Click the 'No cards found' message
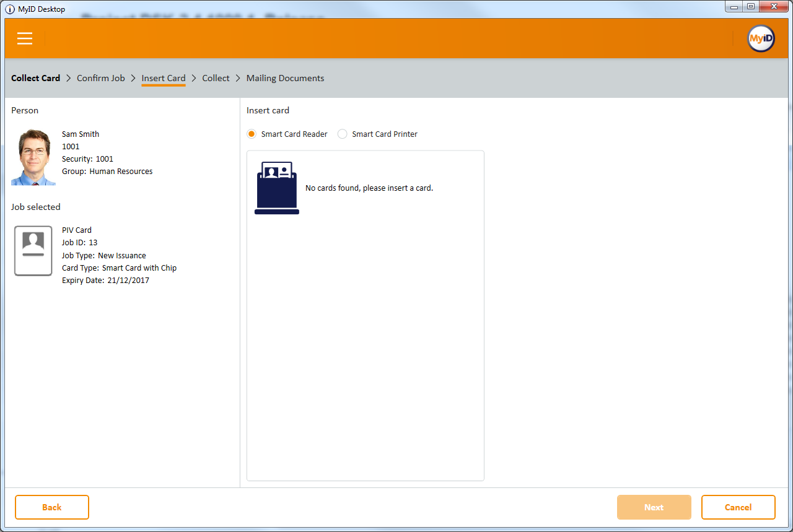 pyautogui.click(x=369, y=188)
